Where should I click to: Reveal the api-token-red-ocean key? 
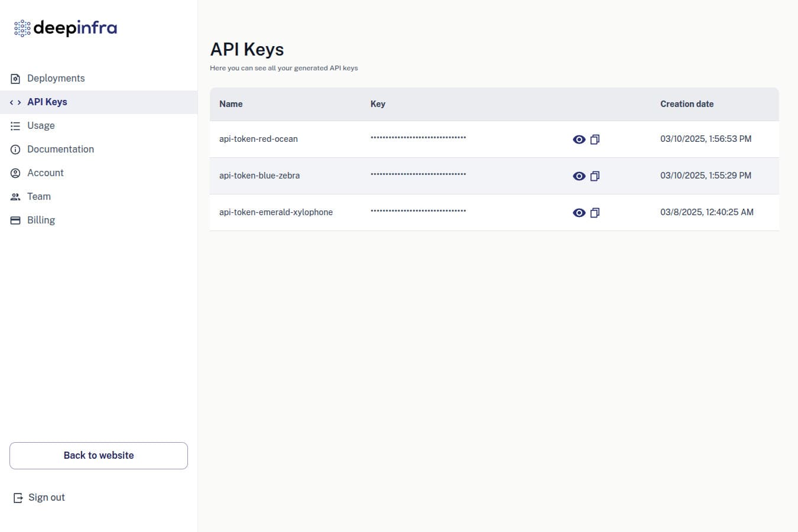pos(579,140)
